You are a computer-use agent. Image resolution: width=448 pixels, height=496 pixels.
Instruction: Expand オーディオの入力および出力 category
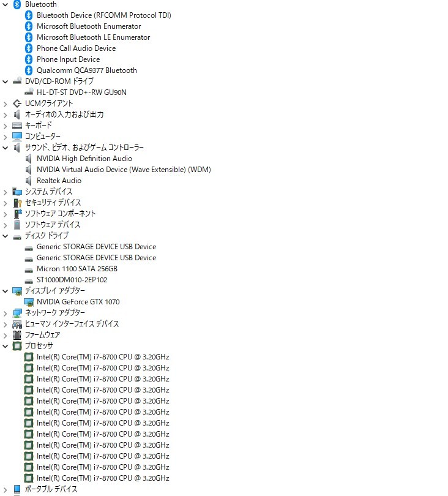point(5,115)
